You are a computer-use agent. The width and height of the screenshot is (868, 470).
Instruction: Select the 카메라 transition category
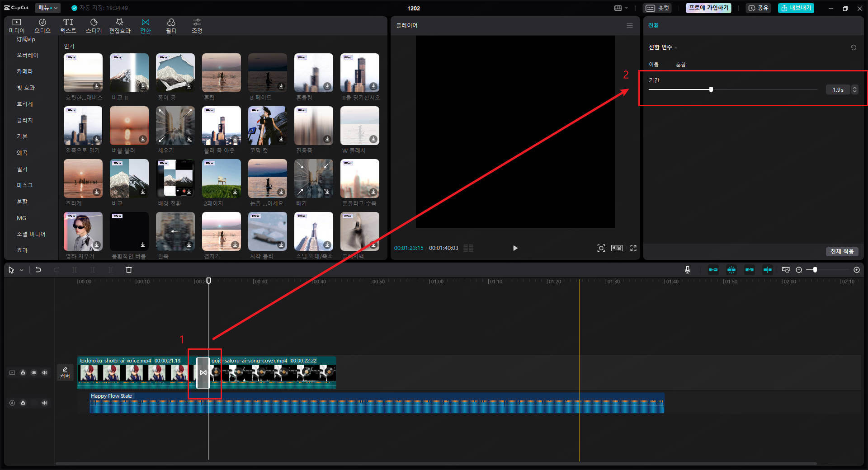25,71
